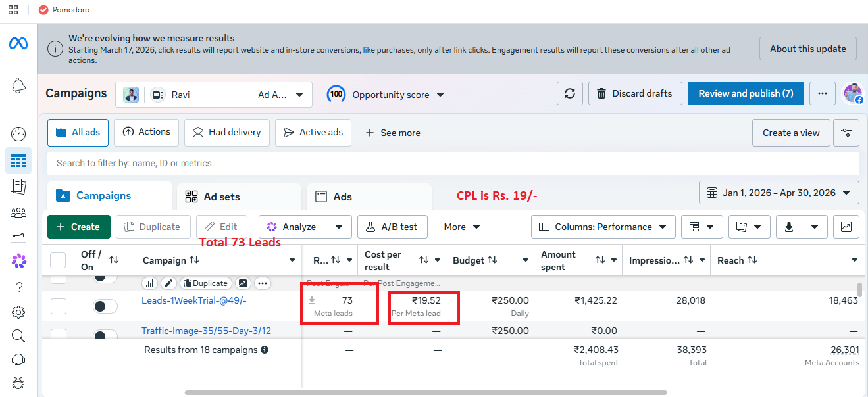Viewport: 868px width, 397px height.
Task: Switch to the Campaigns tab
Action: (x=109, y=196)
